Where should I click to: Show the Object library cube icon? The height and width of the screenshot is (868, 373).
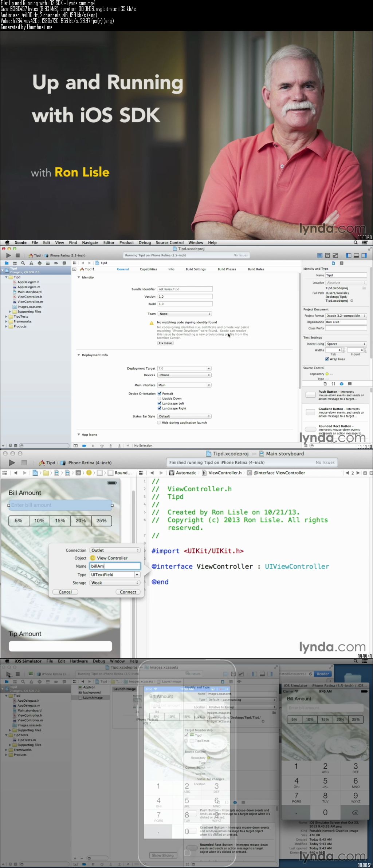pos(342,384)
